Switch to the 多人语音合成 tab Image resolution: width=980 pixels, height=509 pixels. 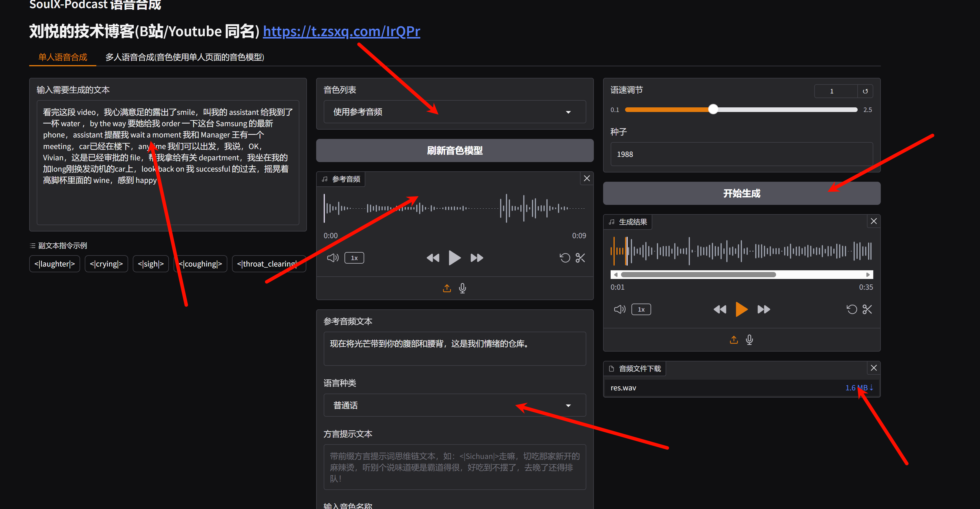185,57
